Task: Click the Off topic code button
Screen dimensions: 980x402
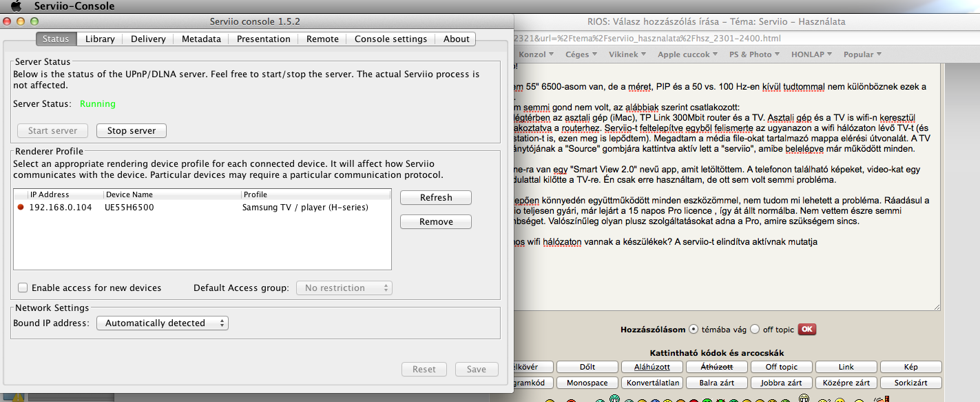Action: coord(782,367)
